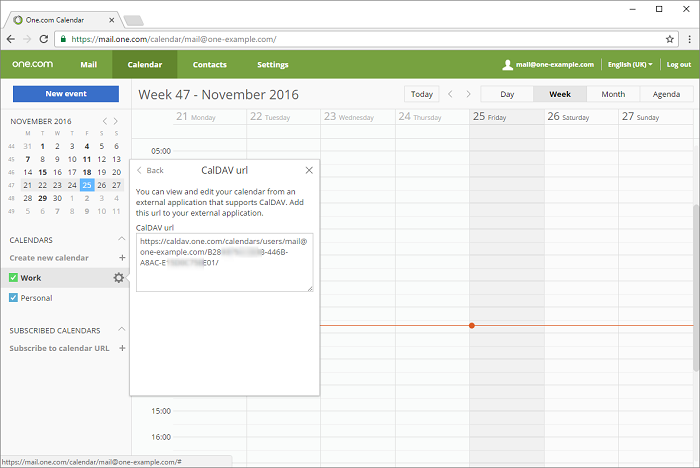Select 18 in the mini calendar
The image size is (700, 468).
[87, 172]
